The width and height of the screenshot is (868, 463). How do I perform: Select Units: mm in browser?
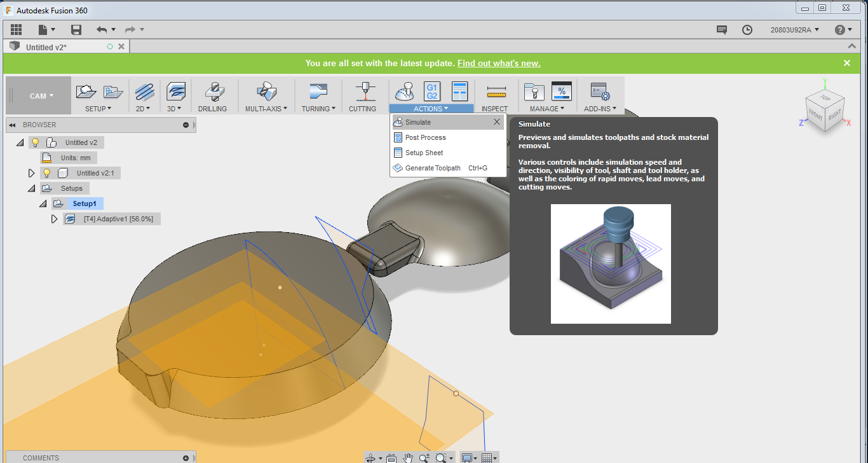point(69,158)
